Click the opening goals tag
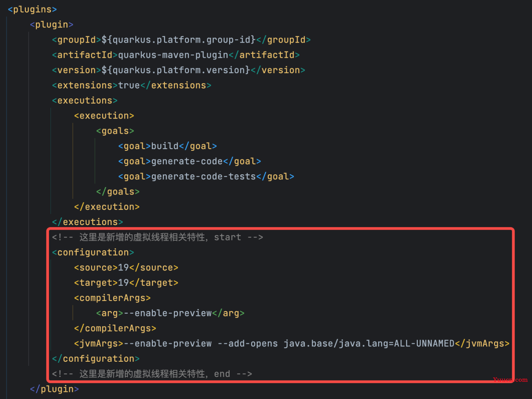This screenshot has width=532, height=399. point(115,131)
